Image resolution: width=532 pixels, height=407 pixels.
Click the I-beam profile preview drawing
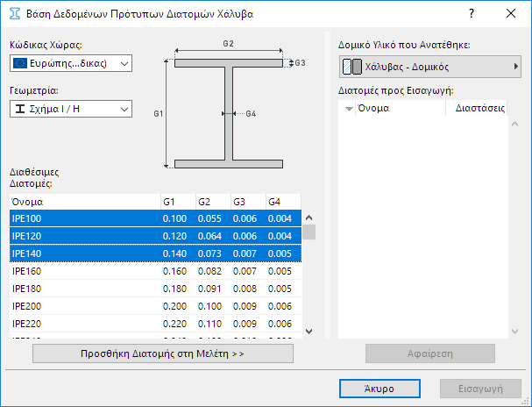click(x=229, y=114)
